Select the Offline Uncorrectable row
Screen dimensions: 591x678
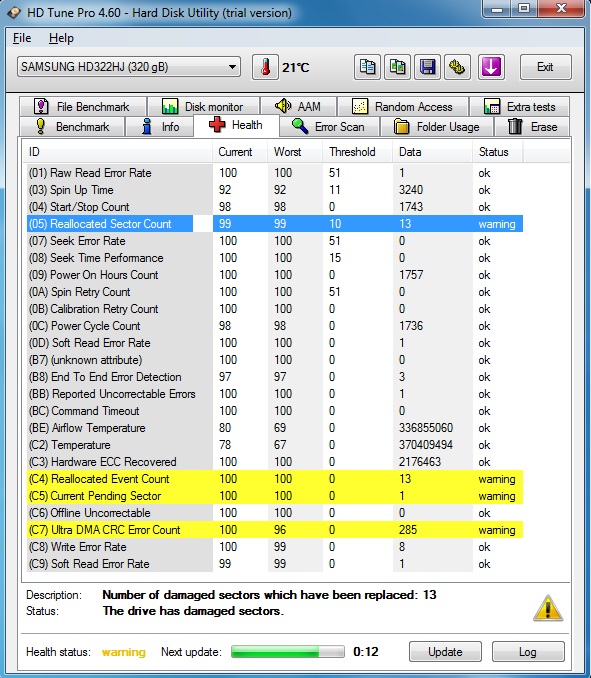tap(275, 513)
